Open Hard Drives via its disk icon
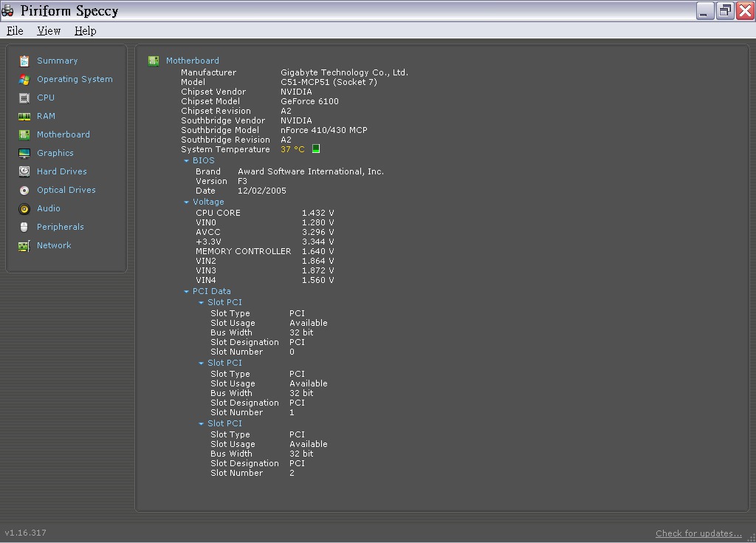 click(x=24, y=172)
